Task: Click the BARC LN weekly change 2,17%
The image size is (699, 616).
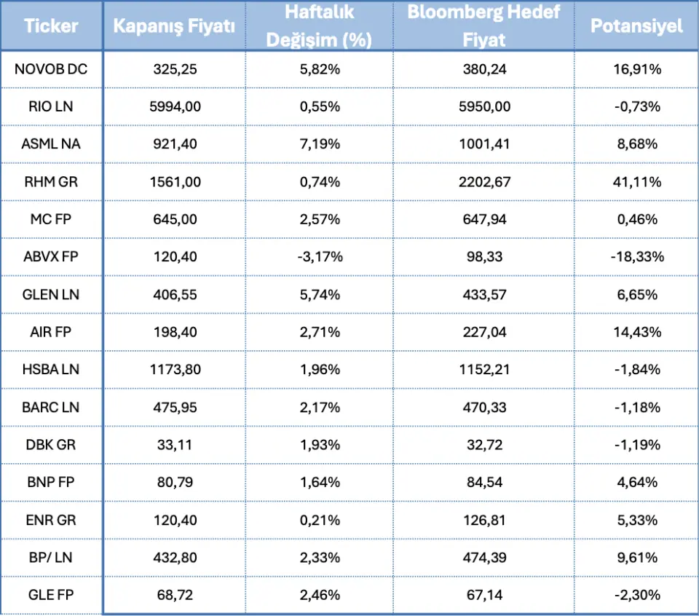Action: pos(320,407)
